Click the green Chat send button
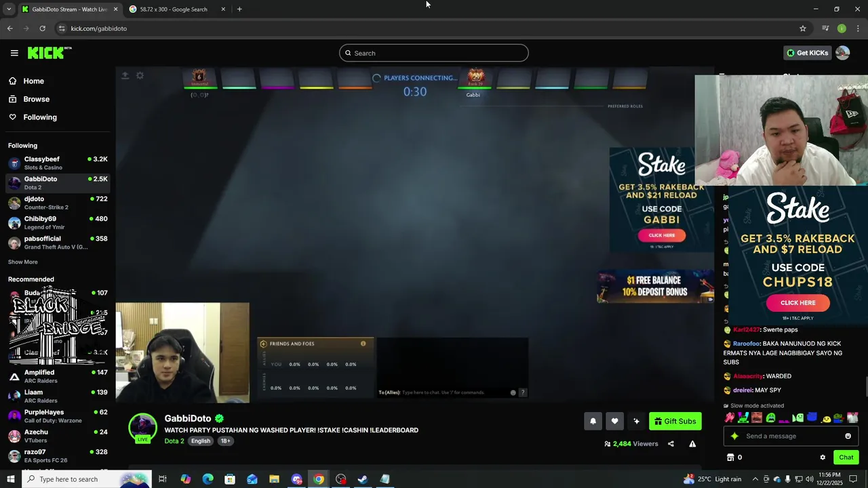This screenshot has width=868, height=488. [846, 457]
